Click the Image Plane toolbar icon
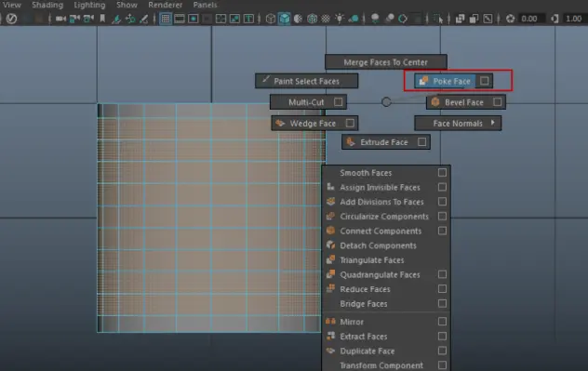 click(x=116, y=19)
